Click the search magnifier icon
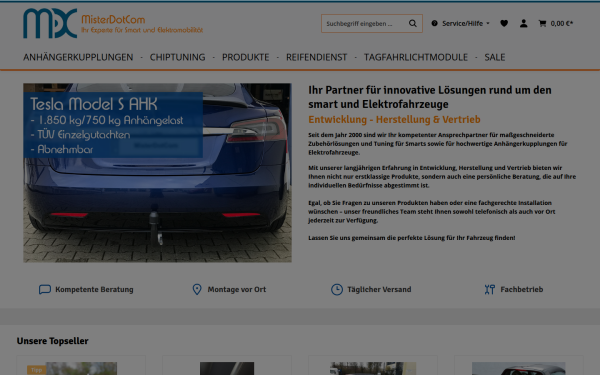This screenshot has height=375, width=600. tap(412, 23)
